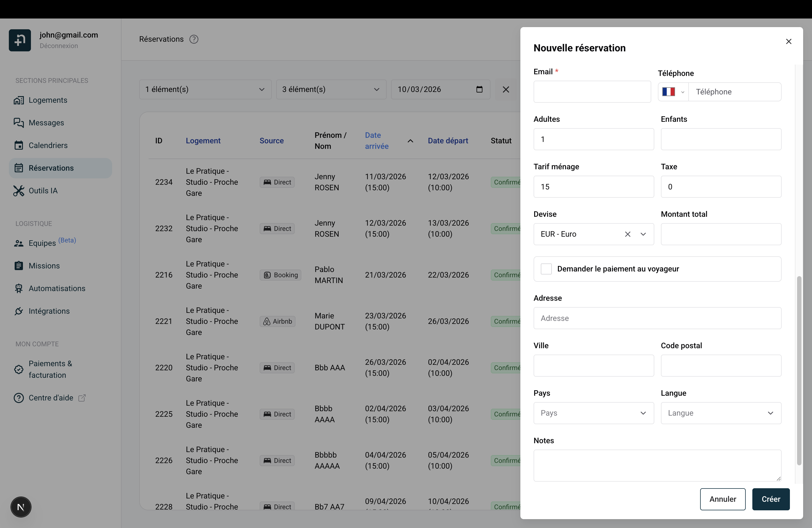Click the Intégrations plug icon
812x528 pixels.
19,311
